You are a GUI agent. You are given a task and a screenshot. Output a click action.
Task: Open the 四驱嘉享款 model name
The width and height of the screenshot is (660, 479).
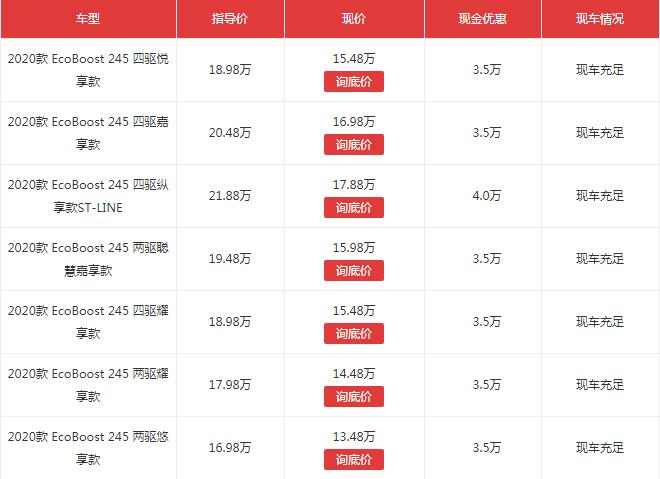[x=88, y=133]
